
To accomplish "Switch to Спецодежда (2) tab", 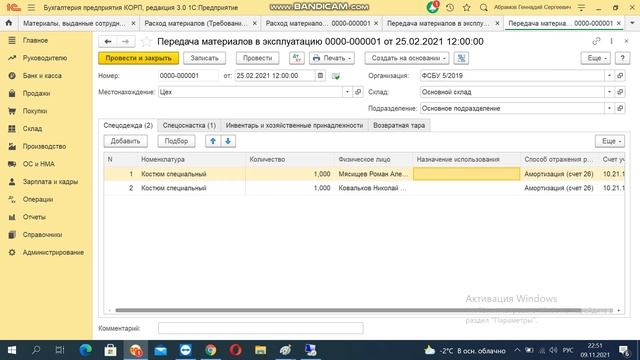I will [x=128, y=125].
